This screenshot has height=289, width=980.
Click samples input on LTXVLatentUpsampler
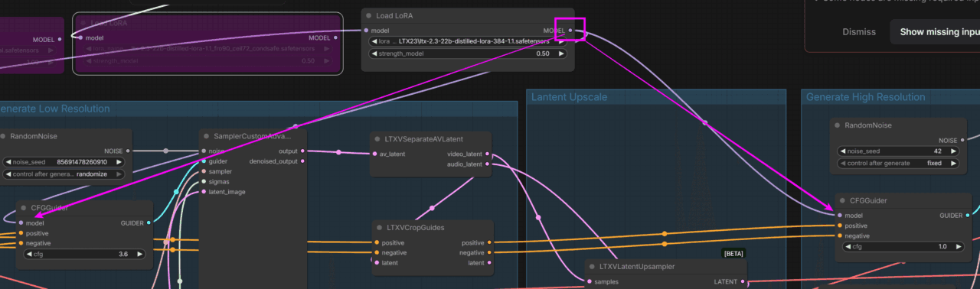point(590,282)
